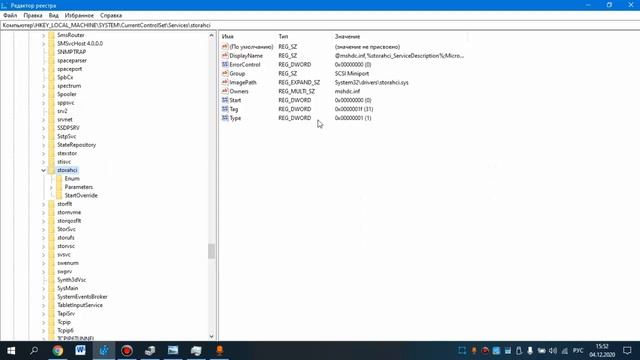Open the Windows Start menu
640x360 pixels.
pos(11,351)
